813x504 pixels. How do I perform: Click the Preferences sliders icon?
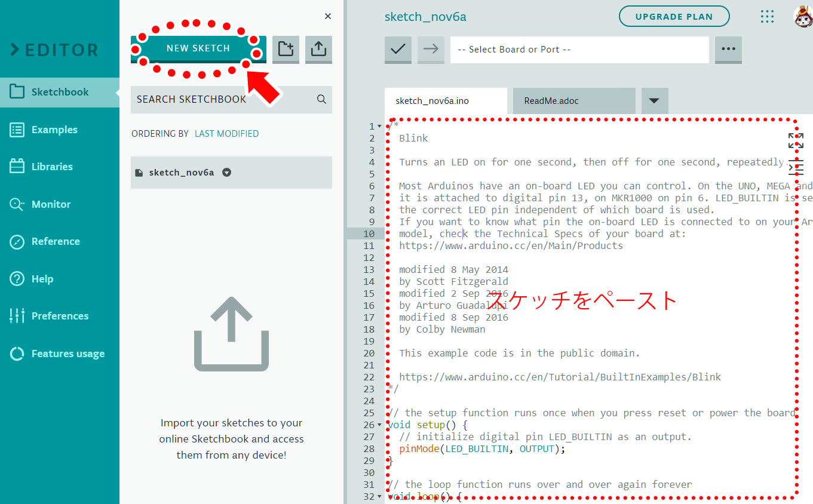coord(17,316)
